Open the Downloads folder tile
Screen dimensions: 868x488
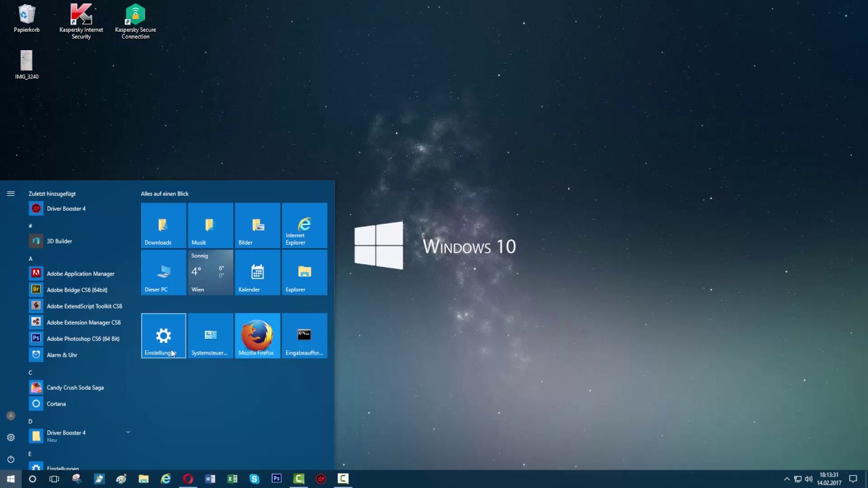(x=163, y=225)
